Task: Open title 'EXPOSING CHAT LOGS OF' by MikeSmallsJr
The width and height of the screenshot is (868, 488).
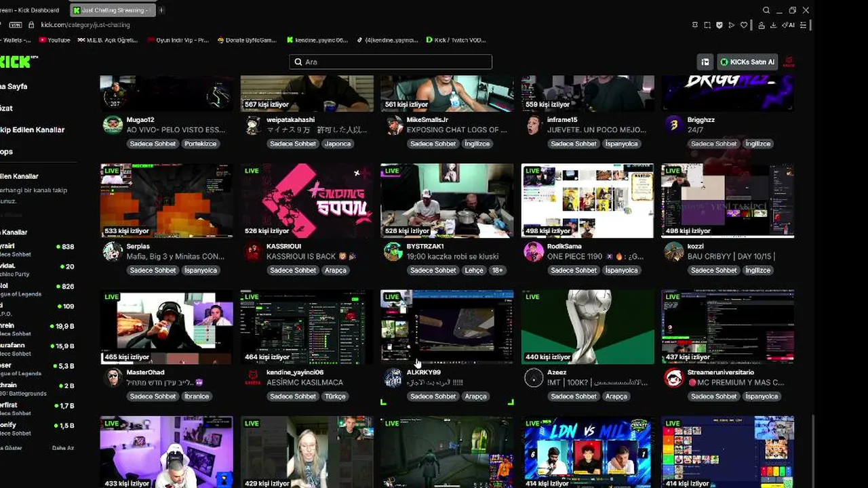Action: tap(457, 130)
